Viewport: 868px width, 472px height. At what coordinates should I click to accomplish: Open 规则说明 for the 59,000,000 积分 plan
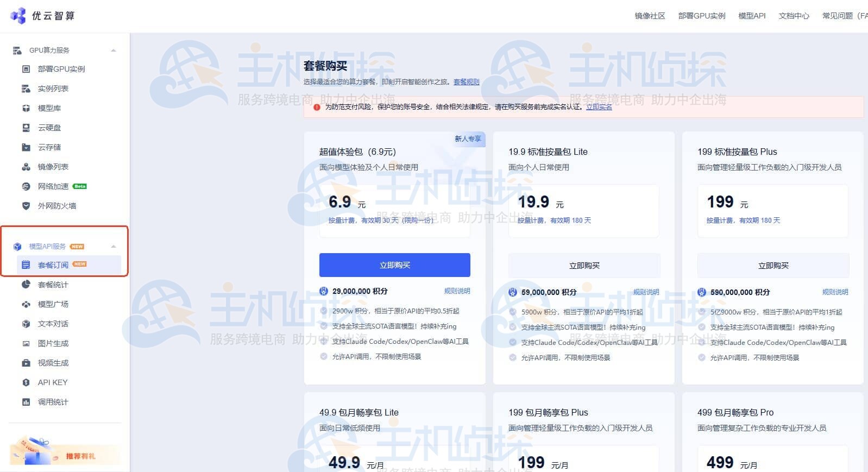click(646, 292)
